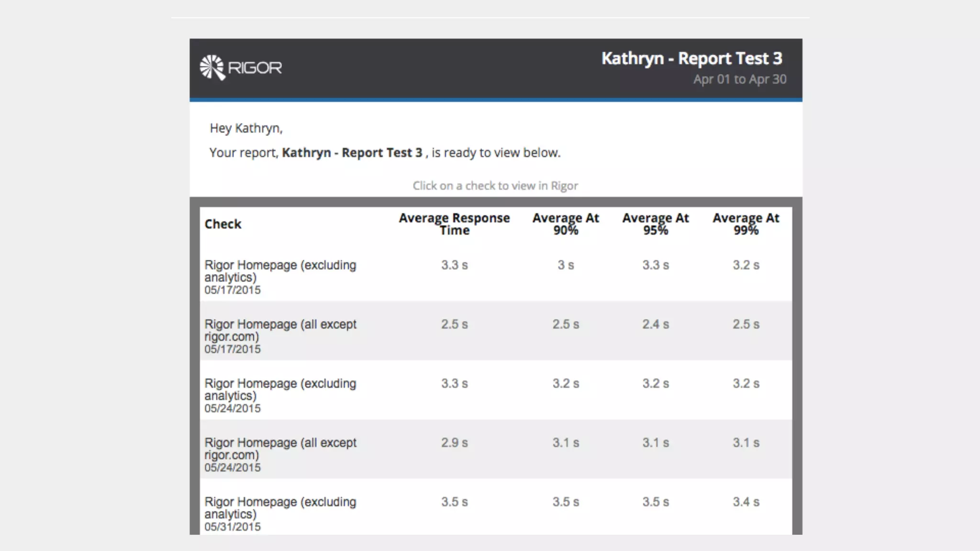Click the Hey Kathryn greeting line
Viewport: 980px width, 551px height.
[246, 128]
